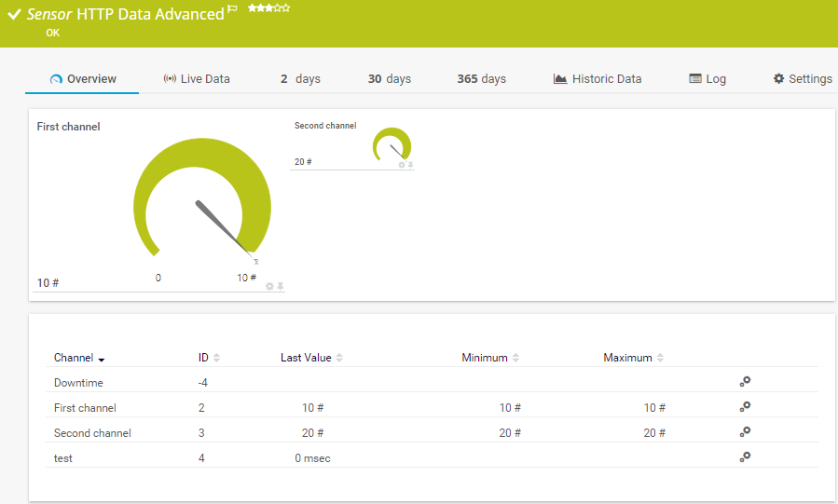
Task: Show the 30 days graph tab
Action: click(389, 79)
